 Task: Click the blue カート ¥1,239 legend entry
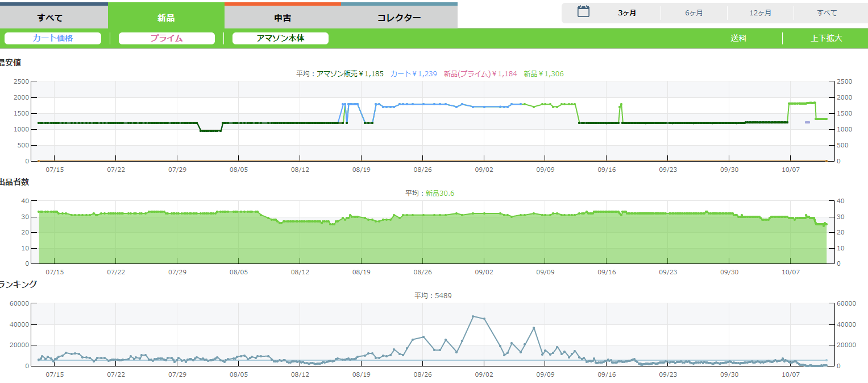click(x=413, y=74)
